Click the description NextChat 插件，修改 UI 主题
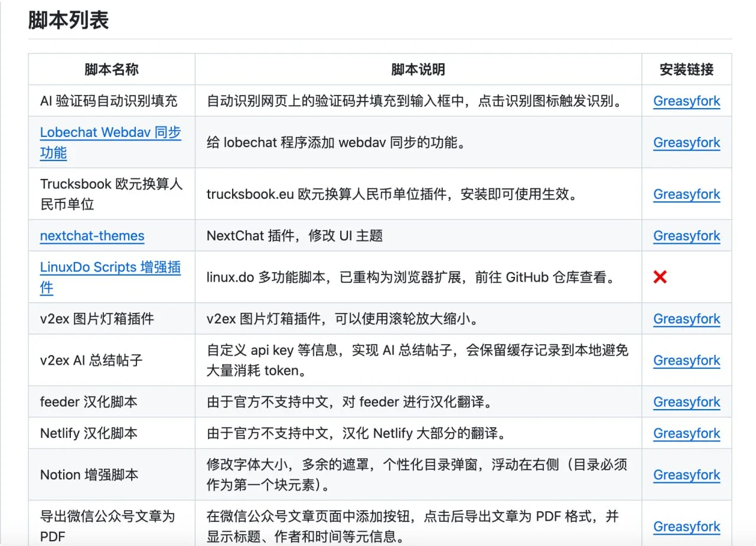This screenshot has height=546, width=756. tap(295, 236)
